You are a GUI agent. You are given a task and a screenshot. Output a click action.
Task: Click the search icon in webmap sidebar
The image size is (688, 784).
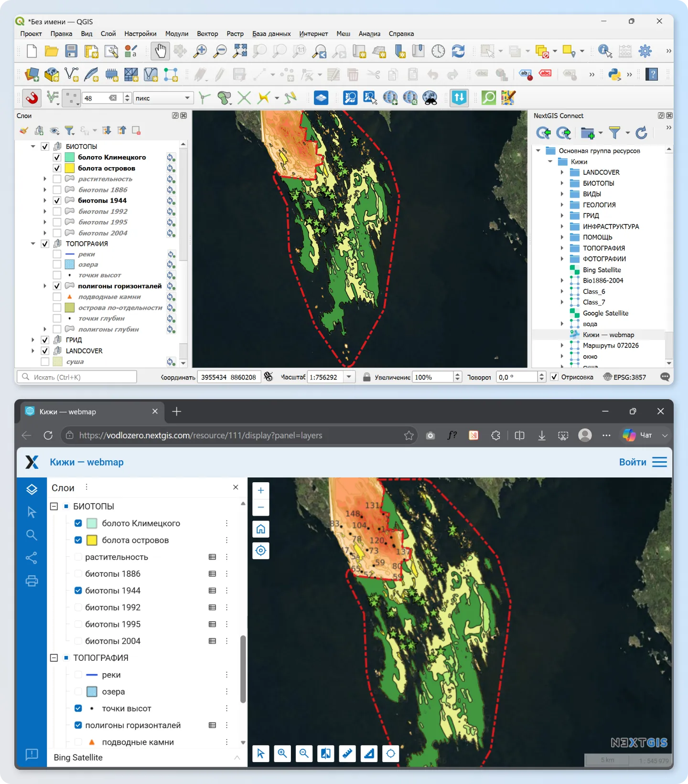click(32, 535)
